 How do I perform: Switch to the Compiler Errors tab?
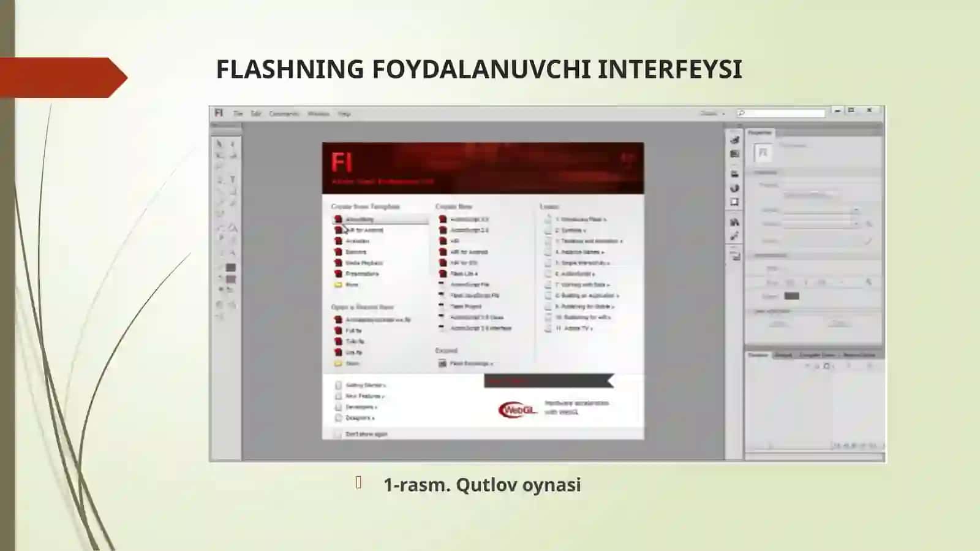tap(817, 355)
